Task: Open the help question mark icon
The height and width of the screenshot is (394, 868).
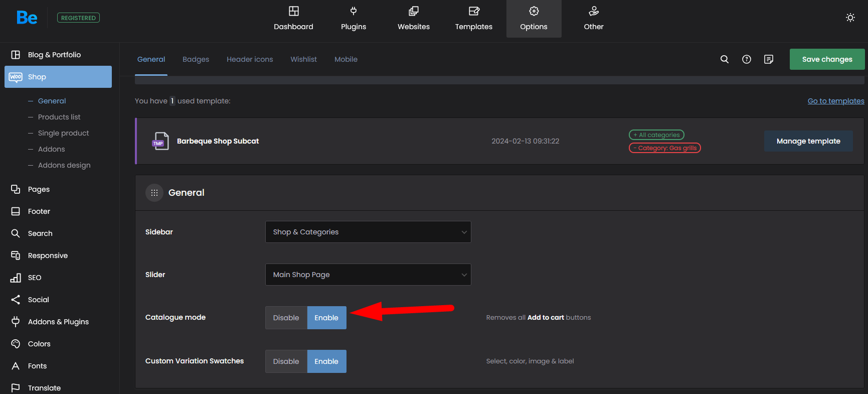Action: [747, 59]
